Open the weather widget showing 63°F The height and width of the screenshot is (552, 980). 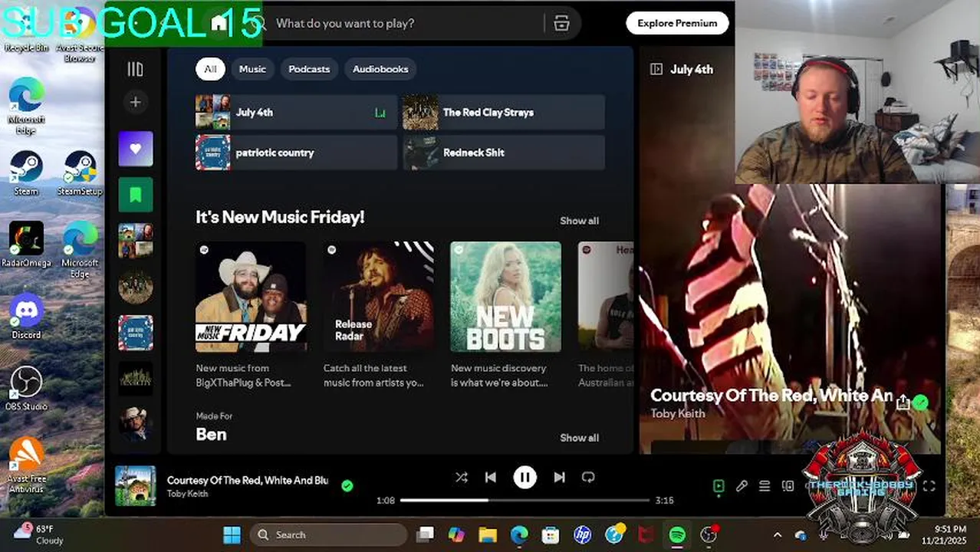[x=40, y=534]
